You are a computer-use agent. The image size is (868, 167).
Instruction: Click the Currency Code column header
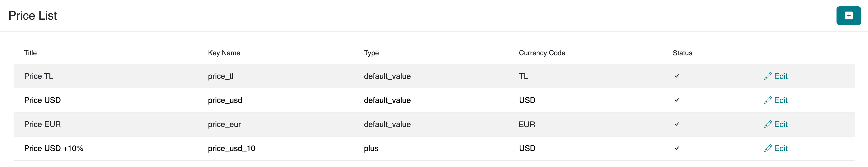542,53
